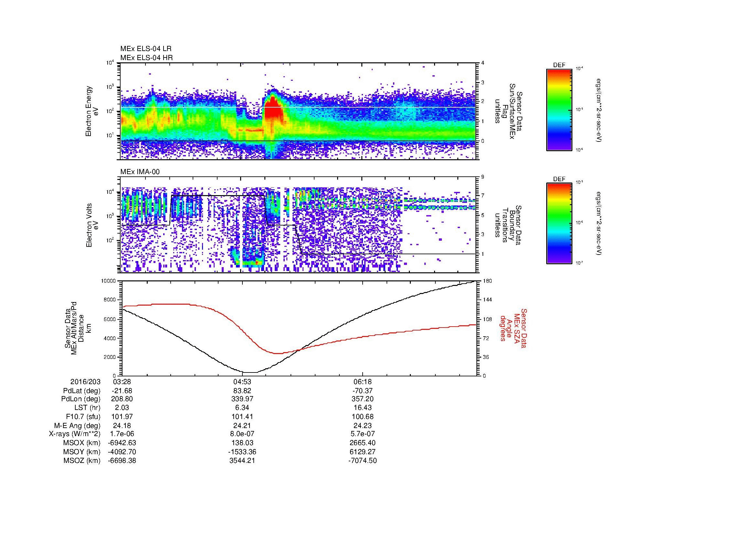Viewport: 756px width, 534px height.
Task: Click the 'MEx ELS-04 HR' plot title
Action: (146, 58)
